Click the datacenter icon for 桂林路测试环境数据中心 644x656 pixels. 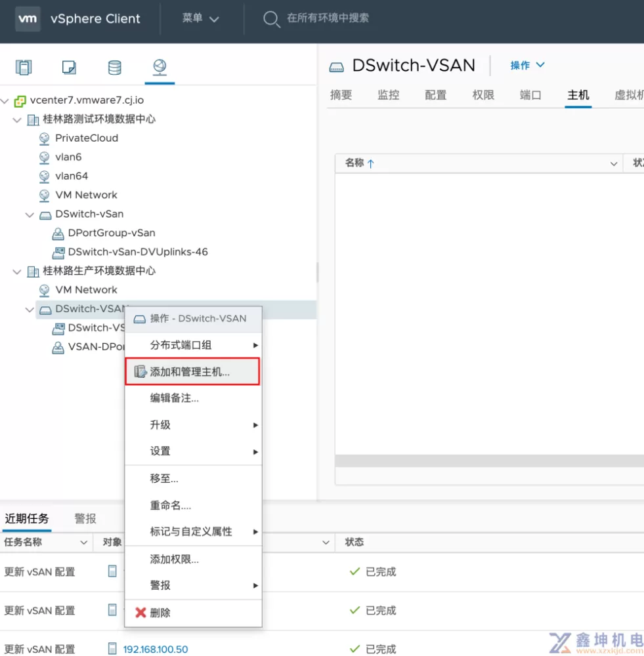click(33, 119)
